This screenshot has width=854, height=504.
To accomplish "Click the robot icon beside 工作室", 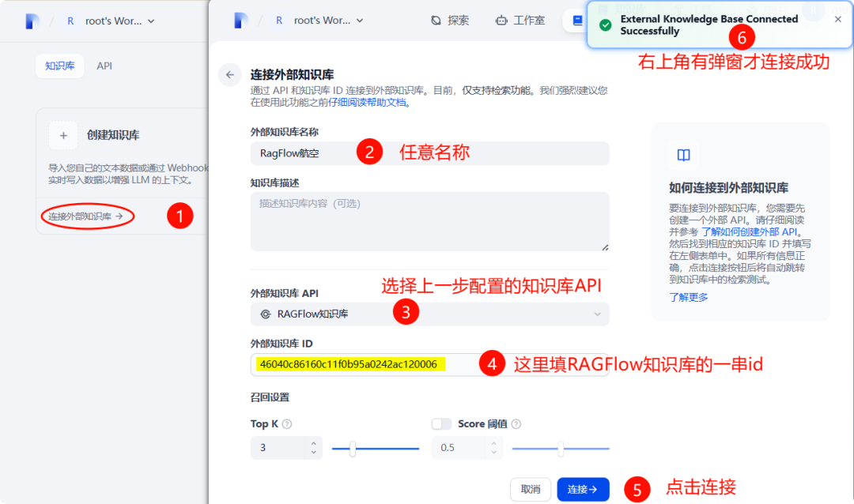I will click(501, 21).
